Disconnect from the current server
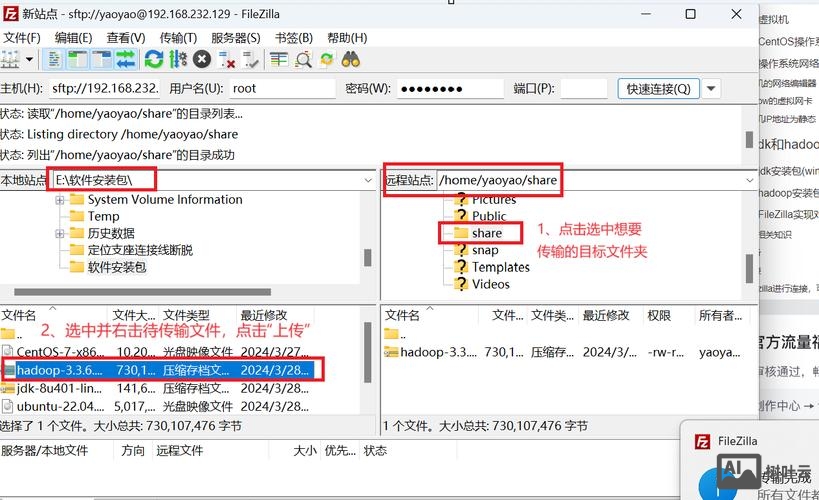 tap(227, 60)
